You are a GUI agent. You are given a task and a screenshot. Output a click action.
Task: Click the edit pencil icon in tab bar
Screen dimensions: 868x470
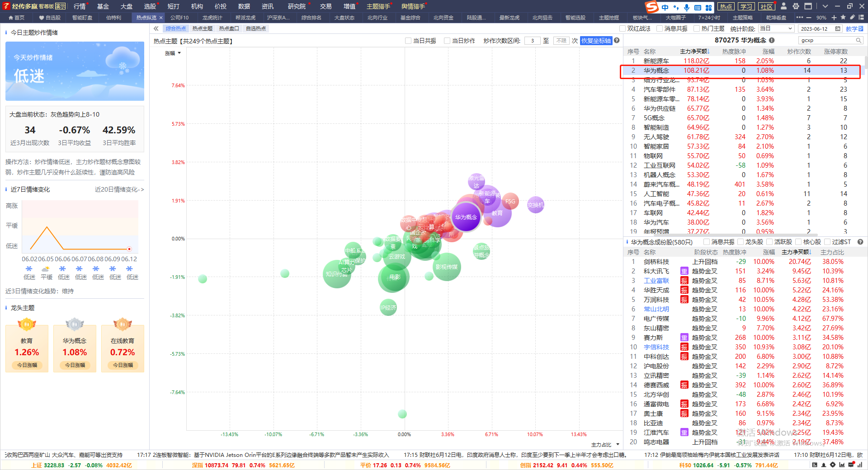(x=852, y=17)
